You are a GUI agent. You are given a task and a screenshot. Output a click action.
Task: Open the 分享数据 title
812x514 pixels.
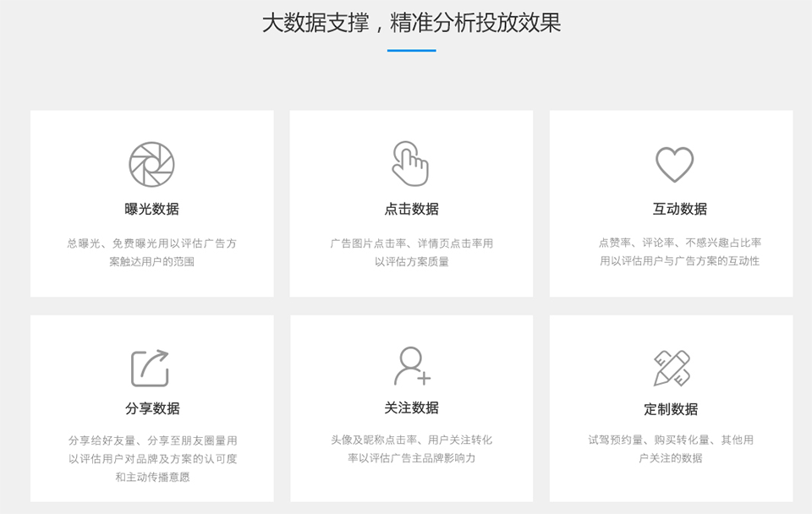pyautogui.click(x=152, y=408)
